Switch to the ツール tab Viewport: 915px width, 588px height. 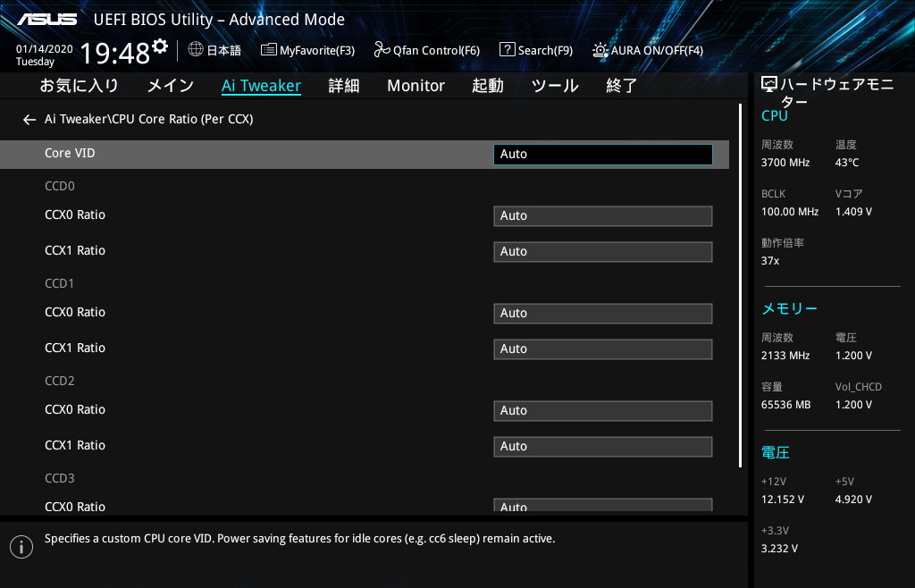click(554, 86)
